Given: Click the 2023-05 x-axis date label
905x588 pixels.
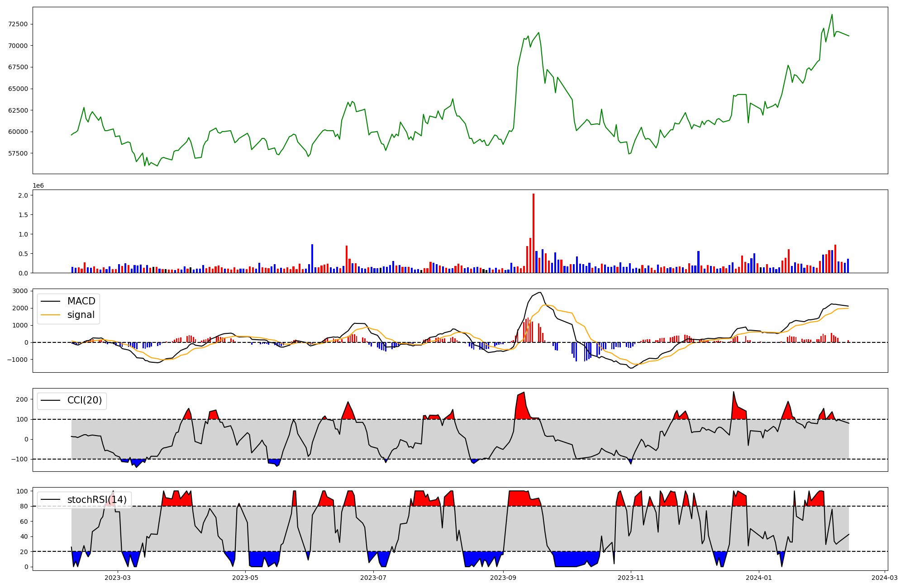Looking at the screenshot, I should 245,578.
